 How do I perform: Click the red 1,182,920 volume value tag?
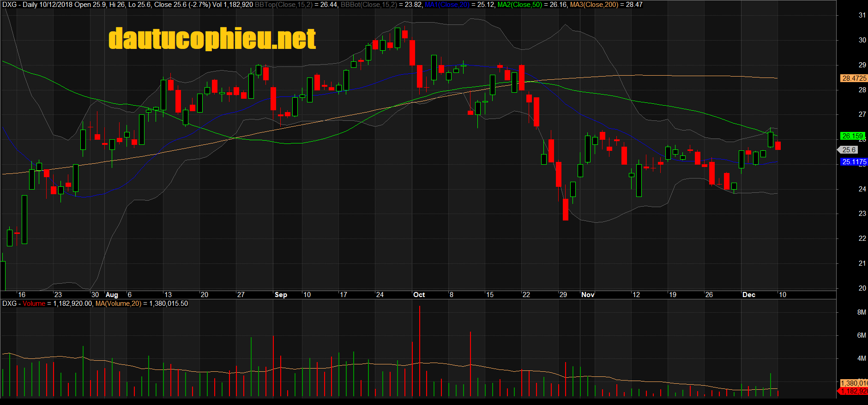854,391
